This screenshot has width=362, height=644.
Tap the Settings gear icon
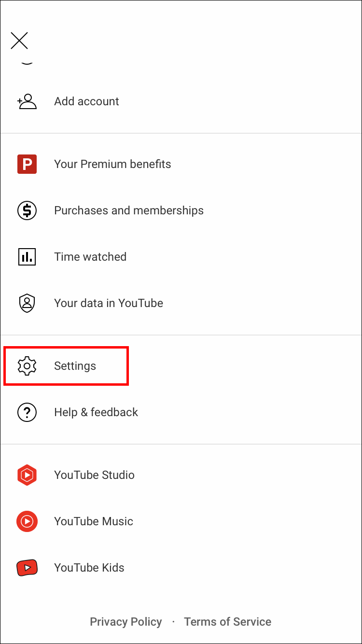pyautogui.click(x=27, y=366)
